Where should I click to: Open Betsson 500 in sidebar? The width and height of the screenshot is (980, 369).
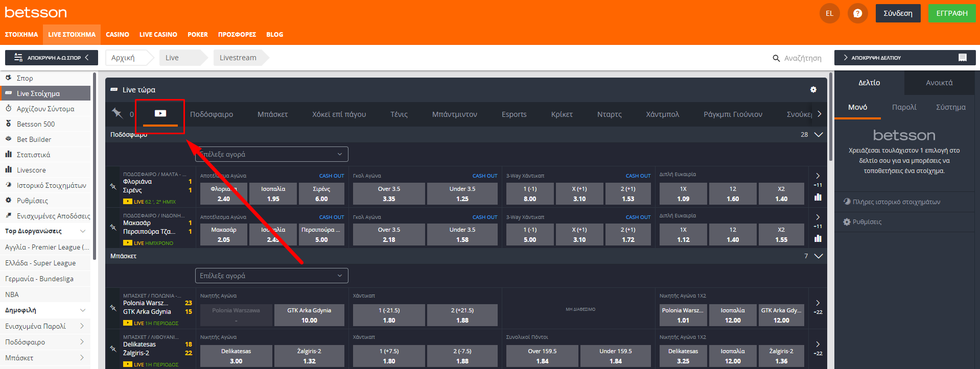coord(46,124)
